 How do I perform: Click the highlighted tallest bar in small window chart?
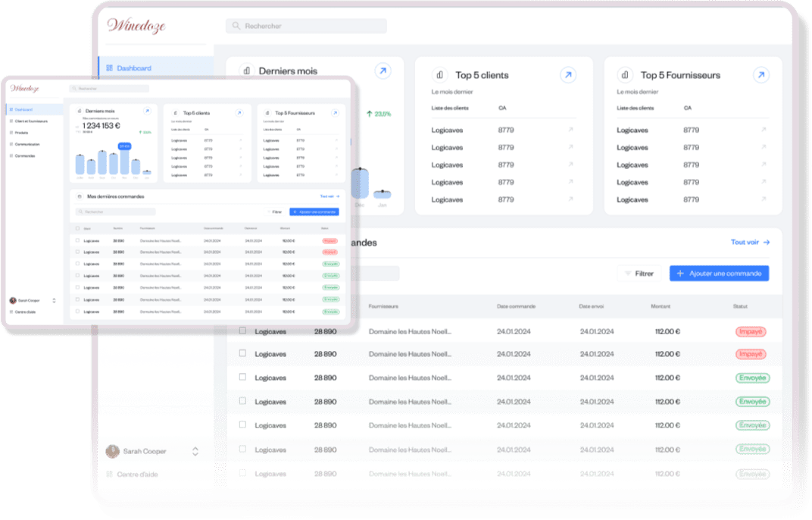tap(124, 159)
